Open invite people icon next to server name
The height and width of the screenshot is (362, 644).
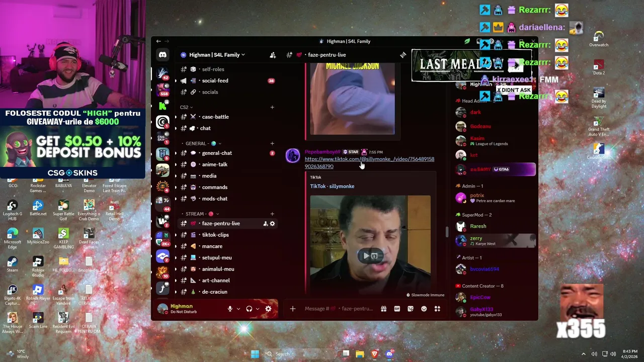(x=273, y=55)
